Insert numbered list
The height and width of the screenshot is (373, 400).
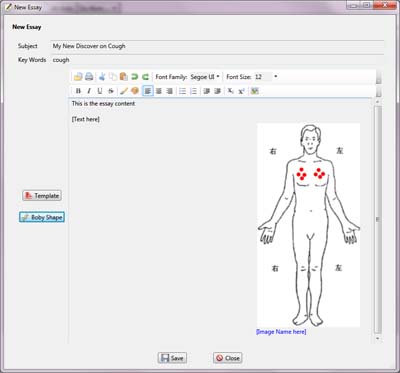pyautogui.click(x=193, y=91)
